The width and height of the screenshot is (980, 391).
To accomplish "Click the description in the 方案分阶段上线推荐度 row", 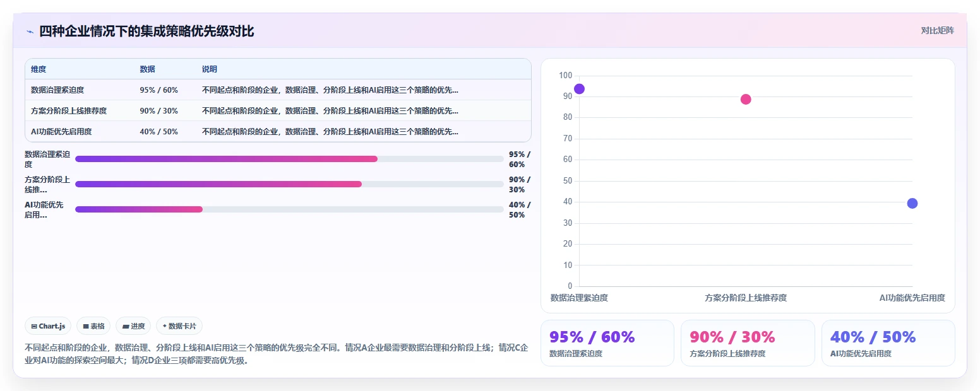I will (330, 111).
